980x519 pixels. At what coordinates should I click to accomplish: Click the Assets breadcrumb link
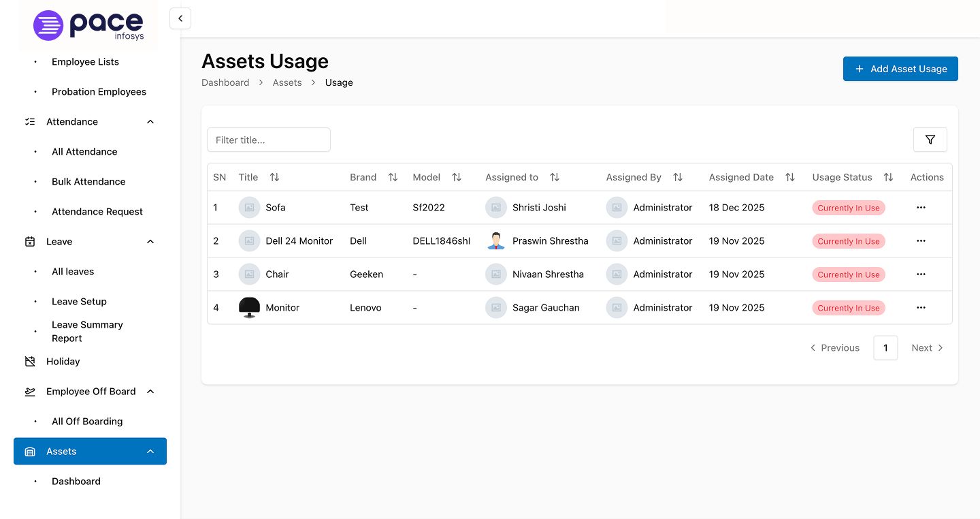287,82
